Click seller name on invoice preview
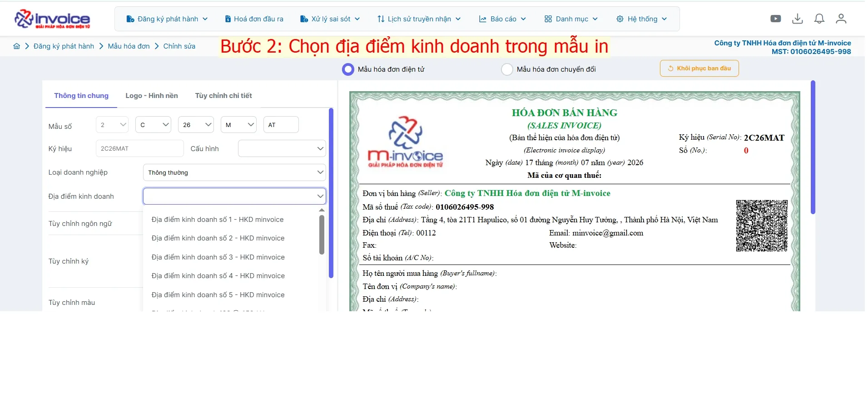 tap(527, 193)
